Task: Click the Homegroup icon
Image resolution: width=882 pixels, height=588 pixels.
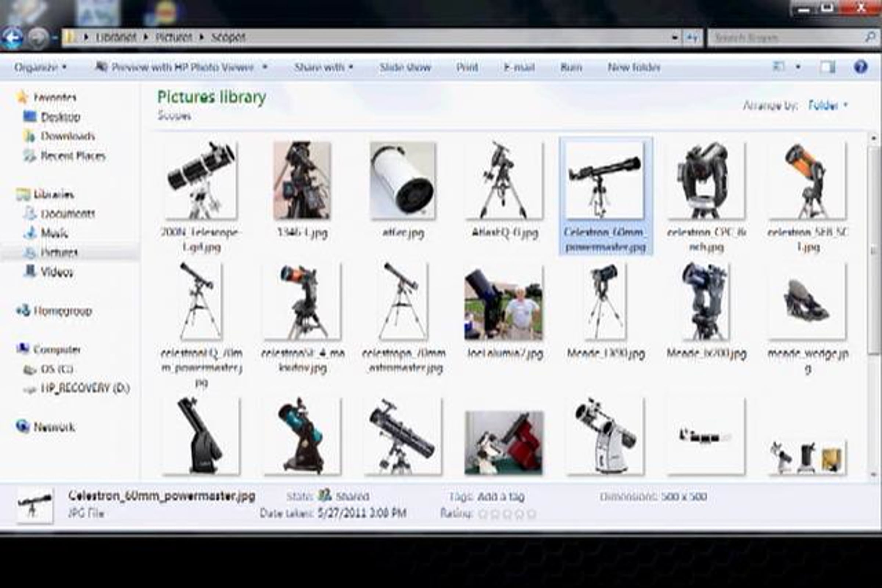Action: (x=23, y=310)
